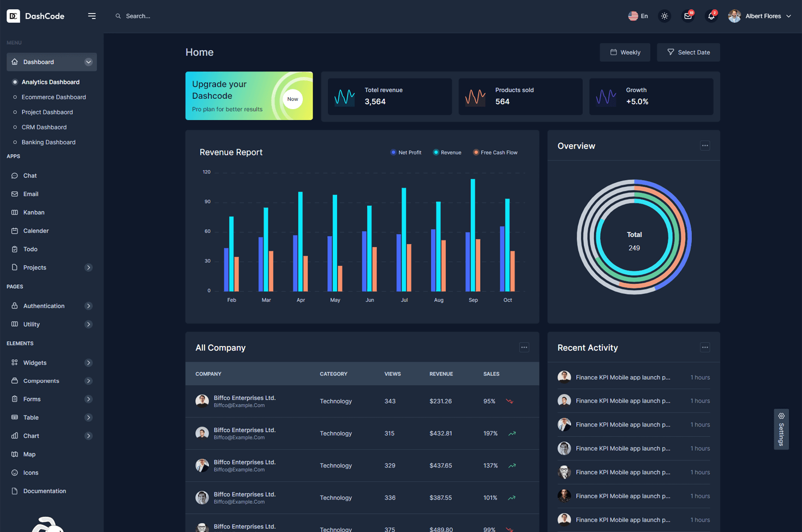Open Overview card options menu
Image resolution: width=802 pixels, height=532 pixels.
pyautogui.click(x=705, y=146)
